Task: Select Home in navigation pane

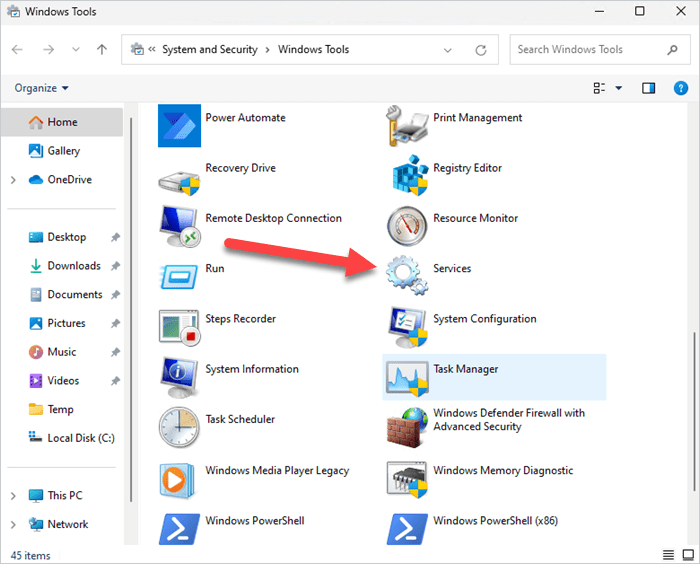Action: 62,122
